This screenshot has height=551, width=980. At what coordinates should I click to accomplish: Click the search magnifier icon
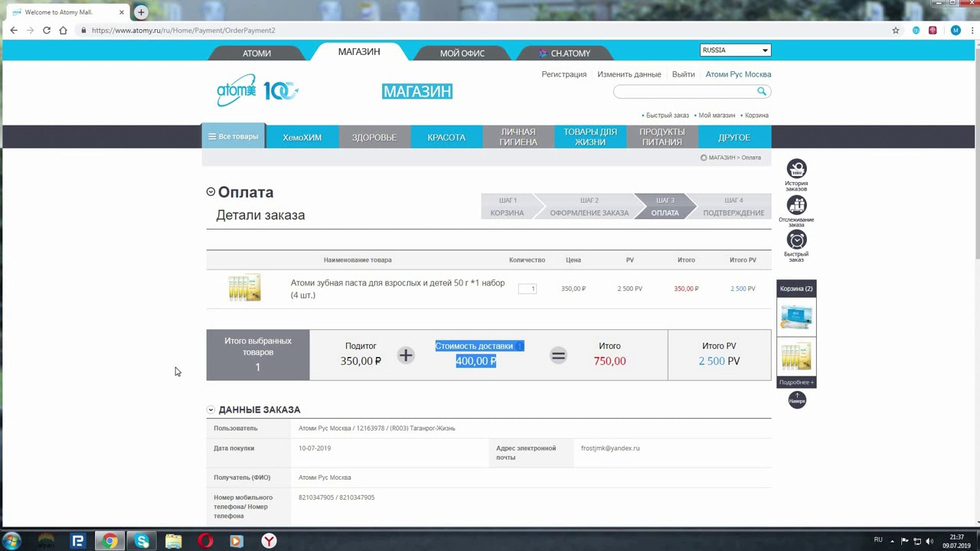coord(761,91)
